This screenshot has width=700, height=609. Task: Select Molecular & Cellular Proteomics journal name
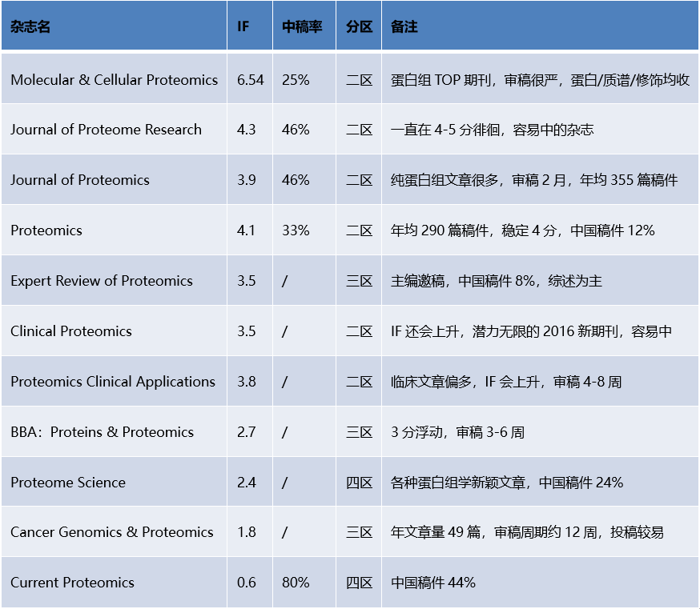pyautogui.click(x=115, y=80)
